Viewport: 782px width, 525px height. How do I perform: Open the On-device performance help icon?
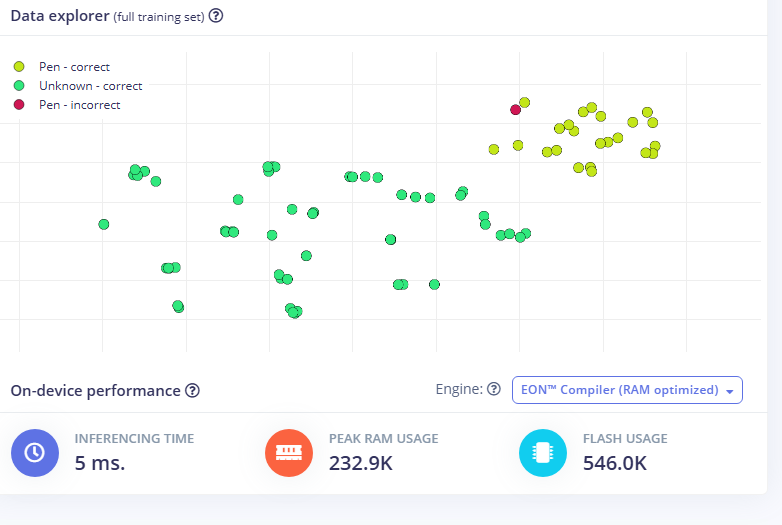click(x=193, y=391)
